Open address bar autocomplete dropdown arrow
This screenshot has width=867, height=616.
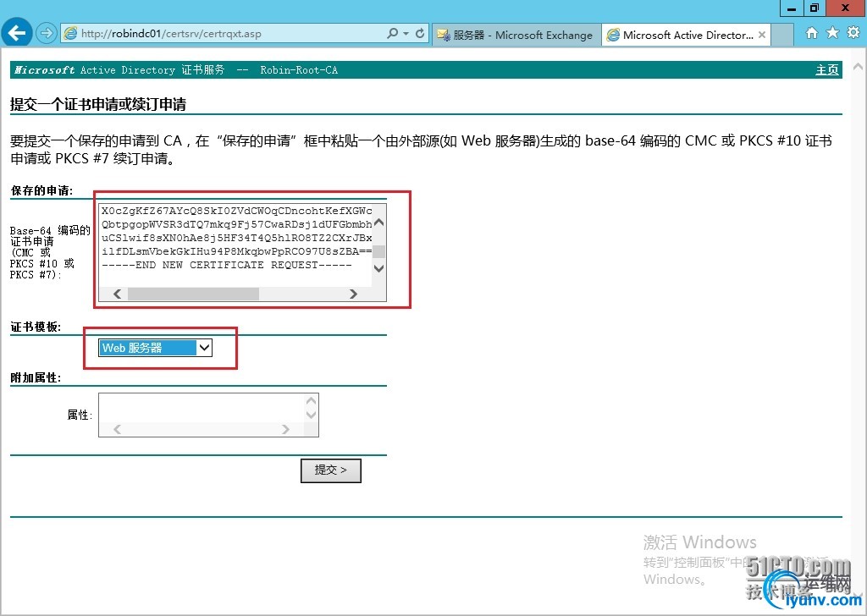click(406, 33)
